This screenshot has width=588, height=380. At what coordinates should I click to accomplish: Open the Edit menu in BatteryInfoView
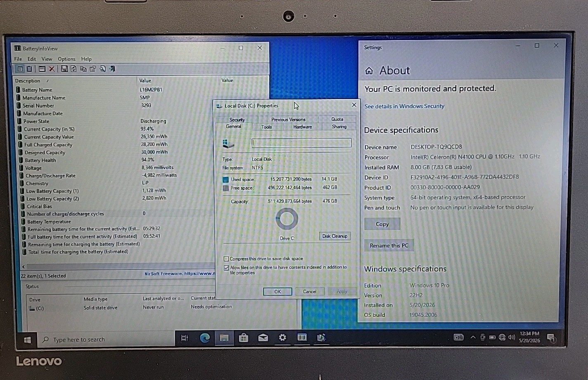(32, 59)
